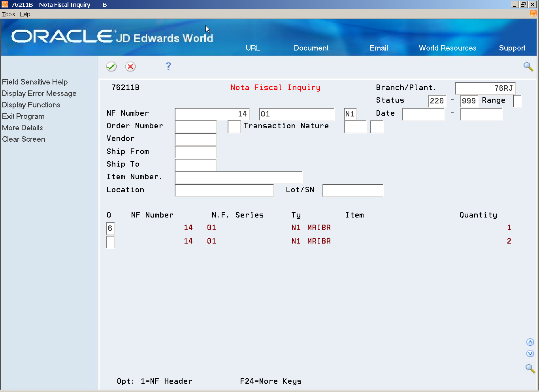Click the Item column header
This screenshot has width=539, height=392.
[x=354, y=215]
